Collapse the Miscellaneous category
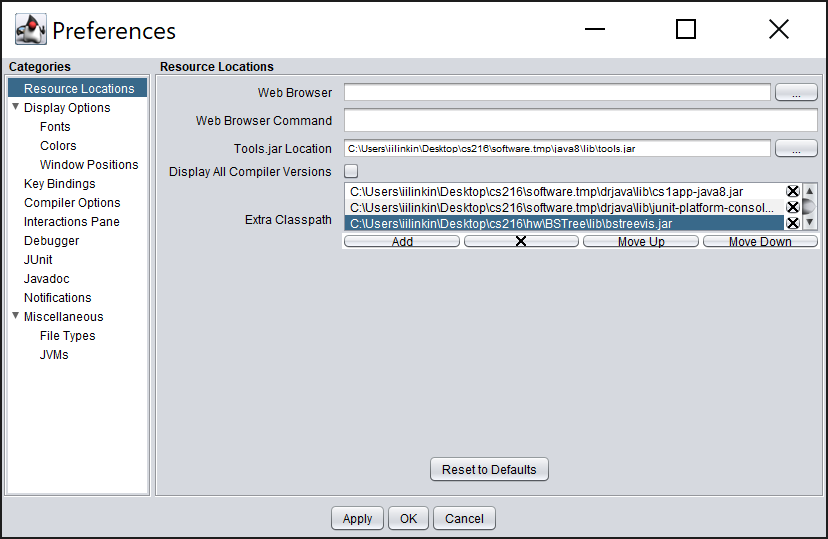The height and width of the screenshot is (539, 828). (x=16, y=316)
